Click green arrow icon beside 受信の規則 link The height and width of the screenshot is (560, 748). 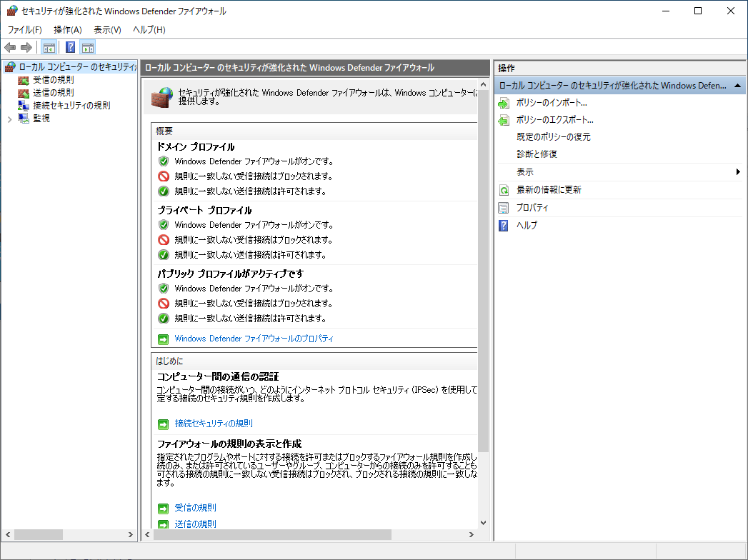tap(163, 509)
